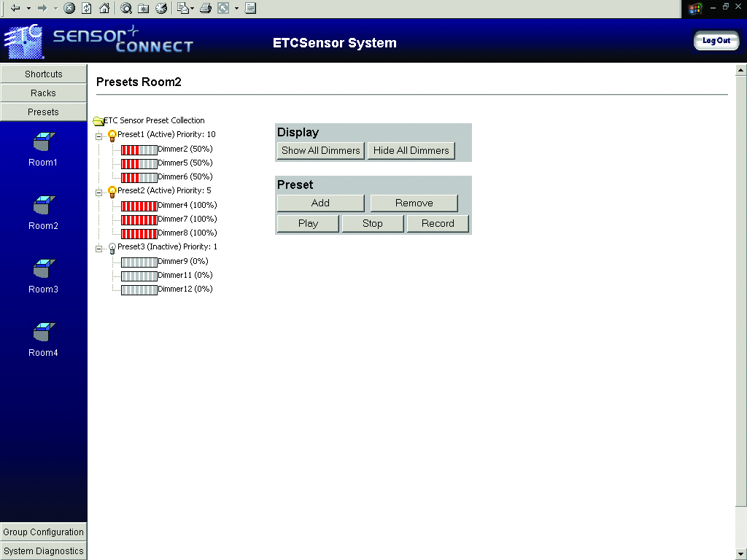Open dropdown arrow beside the fullscreen icon

(236, 8)
